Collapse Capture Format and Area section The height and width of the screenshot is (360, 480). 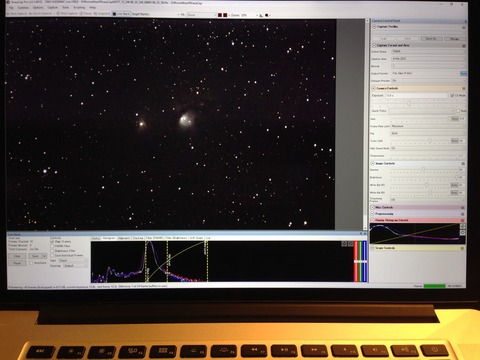(x=374, y=45)
